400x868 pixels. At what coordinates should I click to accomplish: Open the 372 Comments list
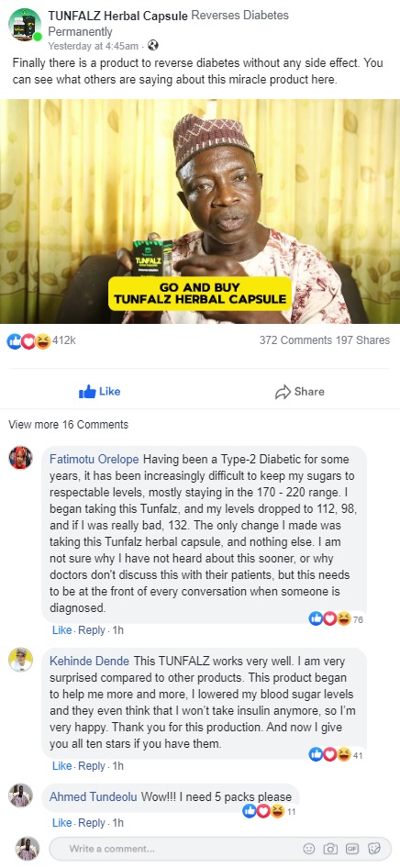(295, 340)
